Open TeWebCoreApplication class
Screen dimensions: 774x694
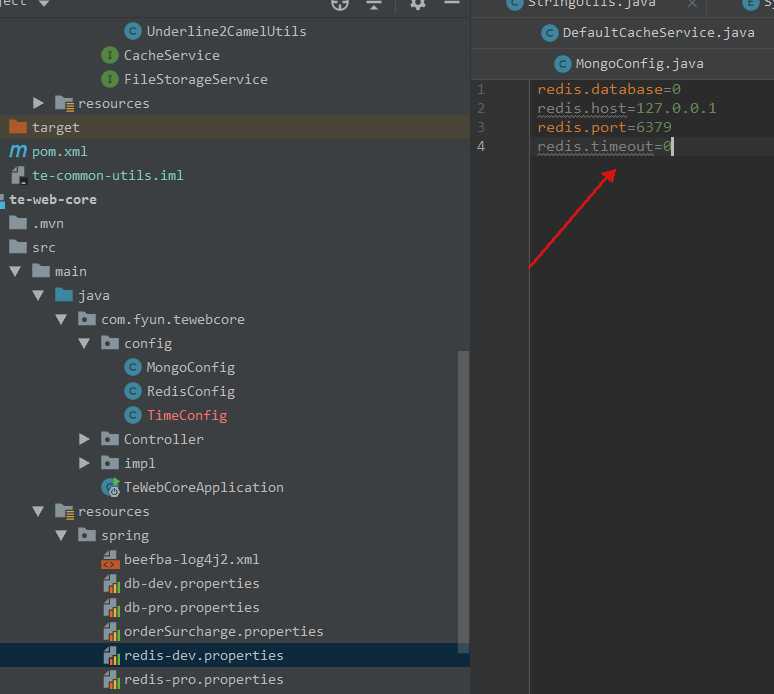(203, 487)
